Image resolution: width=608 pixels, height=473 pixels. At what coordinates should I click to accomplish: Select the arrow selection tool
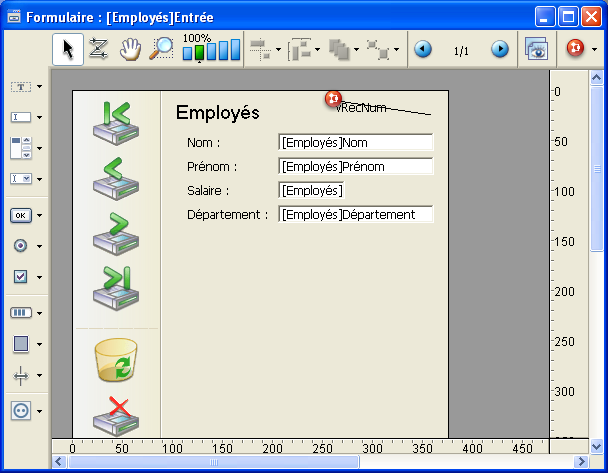coord(67,50)
